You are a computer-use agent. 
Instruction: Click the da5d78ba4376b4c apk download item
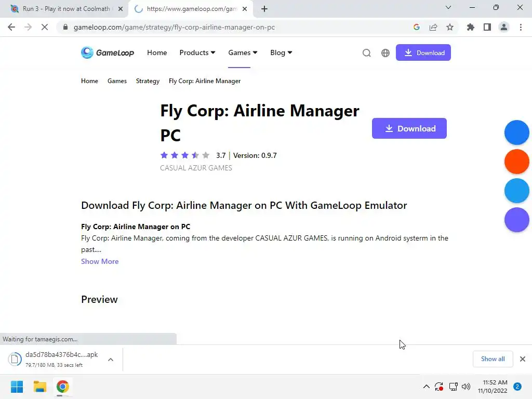point(61,359)
